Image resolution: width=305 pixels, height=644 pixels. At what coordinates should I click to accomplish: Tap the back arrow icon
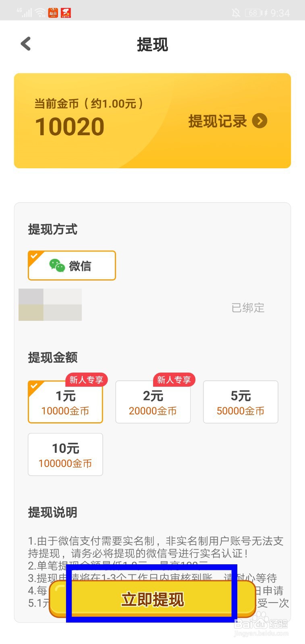click(26, 44)
